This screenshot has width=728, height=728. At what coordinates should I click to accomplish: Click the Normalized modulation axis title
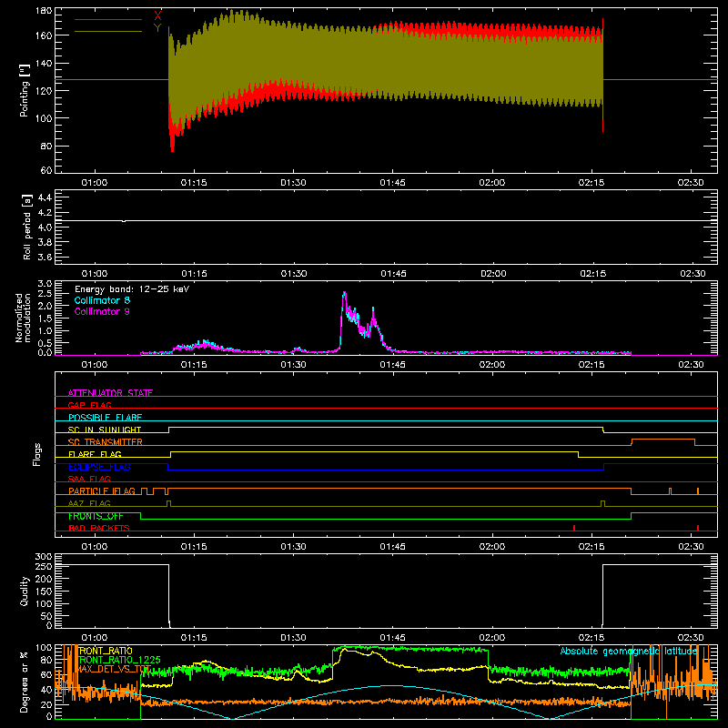(x=23, y=318)
